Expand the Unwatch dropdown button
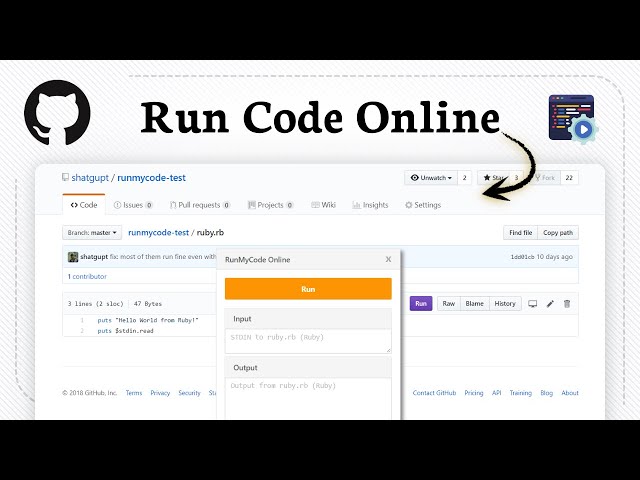Image resolution: width=640 pixels, height=480 pixels. [x=431, y=178]
